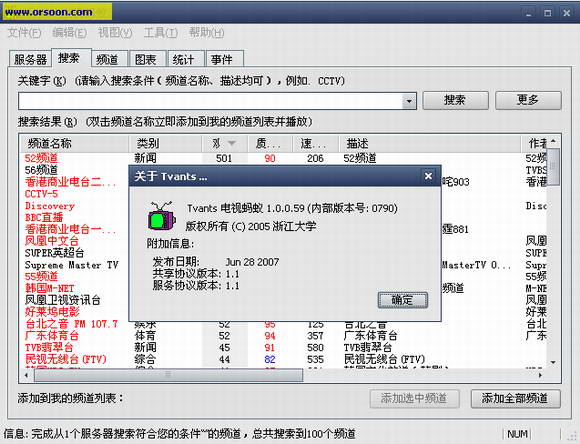
Task: Click speed value 580 in TVB翡翠台 row
Action: point(315,348)
